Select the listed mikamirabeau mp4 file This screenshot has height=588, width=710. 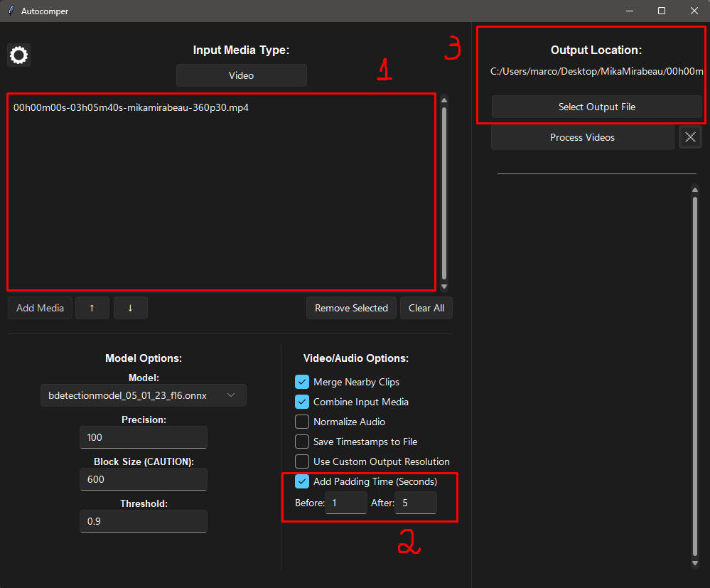131,108
